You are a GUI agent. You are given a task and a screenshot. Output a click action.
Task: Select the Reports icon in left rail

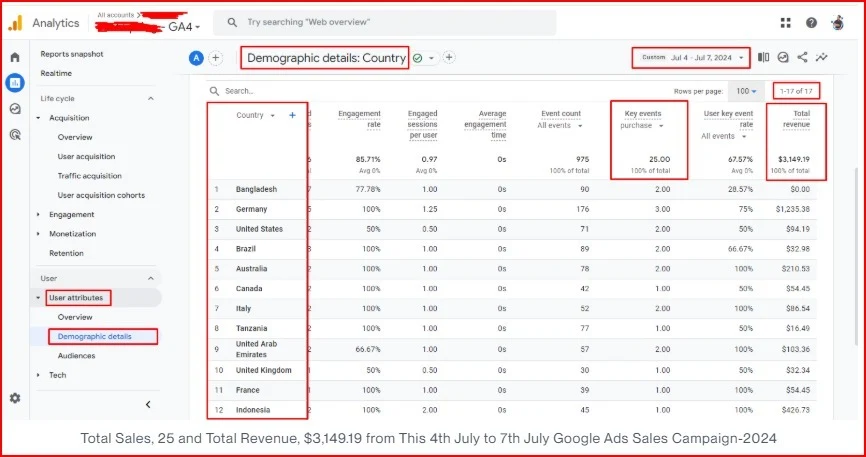pyautogui.click(x=15, y=83)
